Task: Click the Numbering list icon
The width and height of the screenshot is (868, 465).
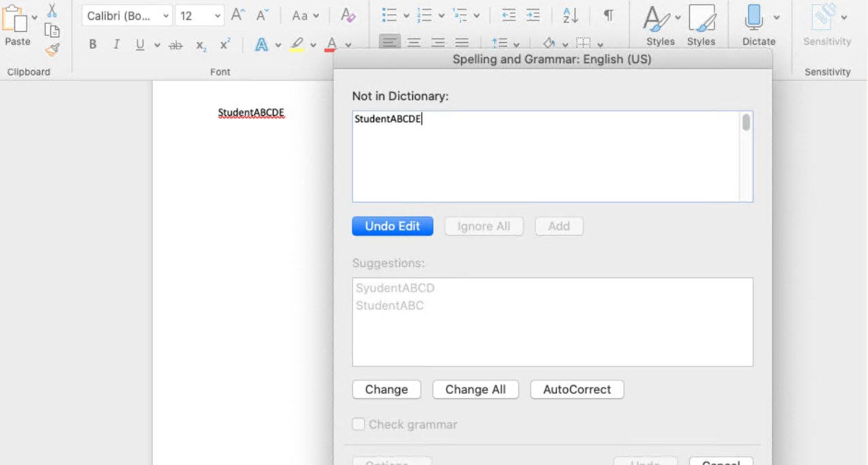Action: coord(424,15)
